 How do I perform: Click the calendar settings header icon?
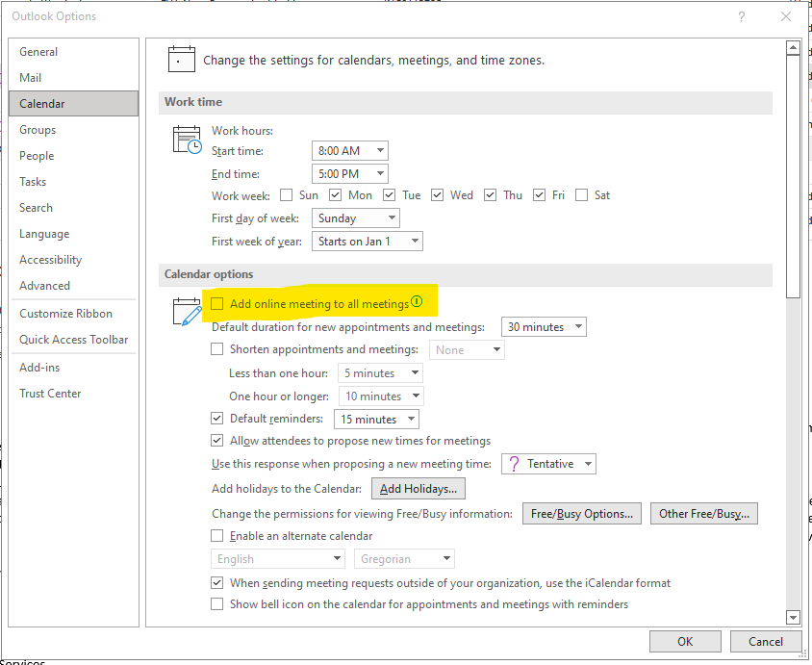point(182,58)
